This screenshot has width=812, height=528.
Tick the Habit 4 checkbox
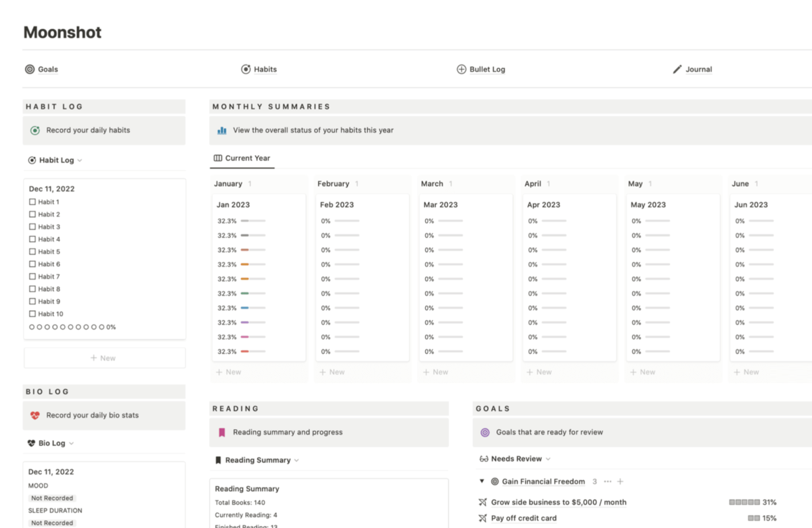tap(32, 239)
